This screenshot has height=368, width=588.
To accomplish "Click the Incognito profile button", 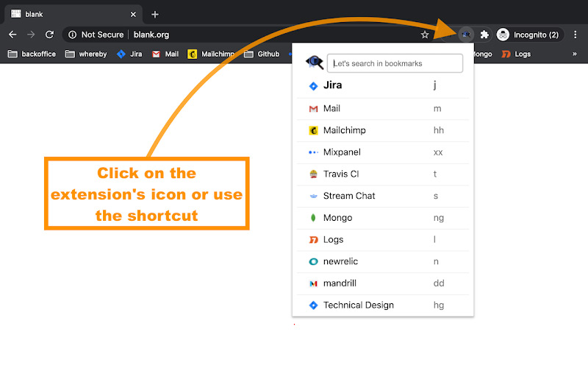I will point(529,35).
